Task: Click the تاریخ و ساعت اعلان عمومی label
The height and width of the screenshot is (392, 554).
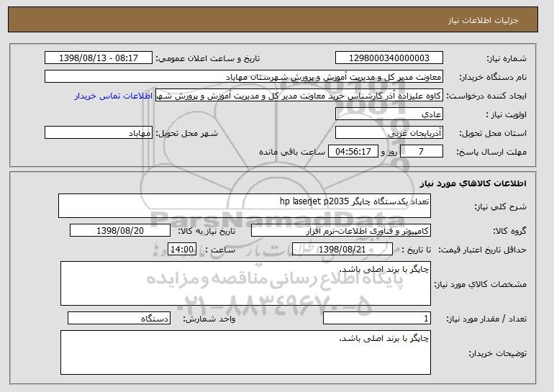Action: coord(208,59)
